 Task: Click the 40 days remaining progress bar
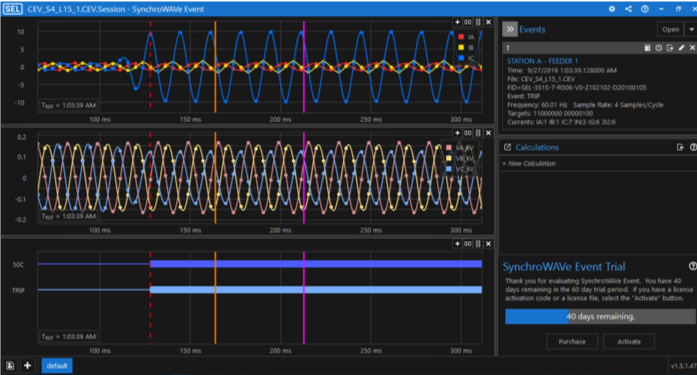click(600, 316)
